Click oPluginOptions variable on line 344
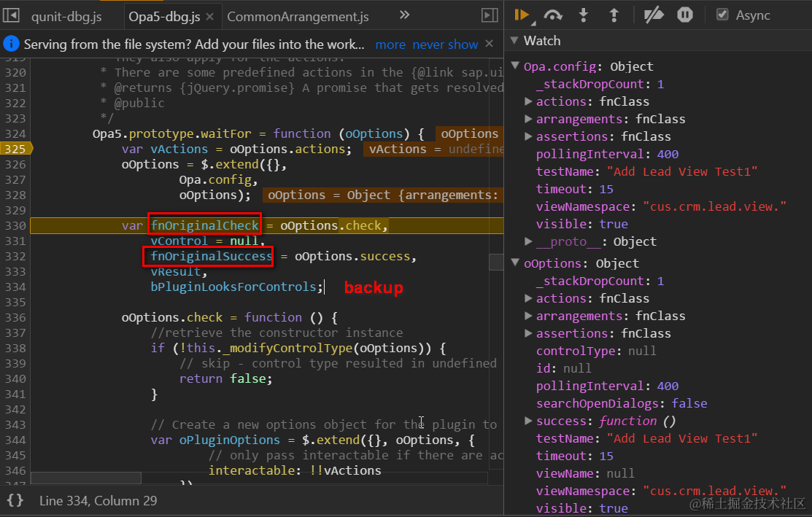 pos(229,440)
